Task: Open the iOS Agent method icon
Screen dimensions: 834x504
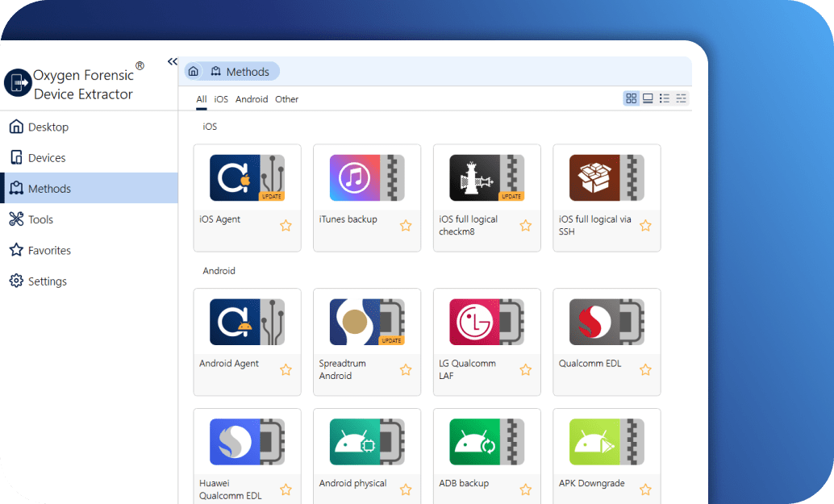Action: tap(247, 177)
